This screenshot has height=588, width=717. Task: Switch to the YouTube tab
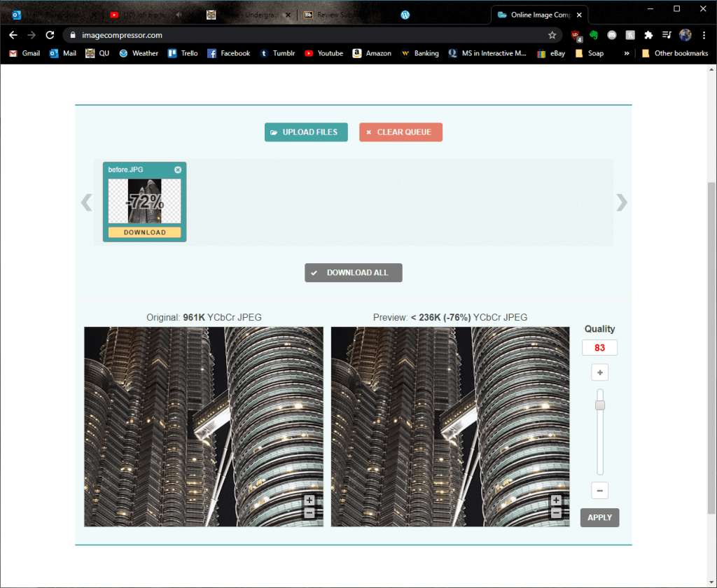144,15
